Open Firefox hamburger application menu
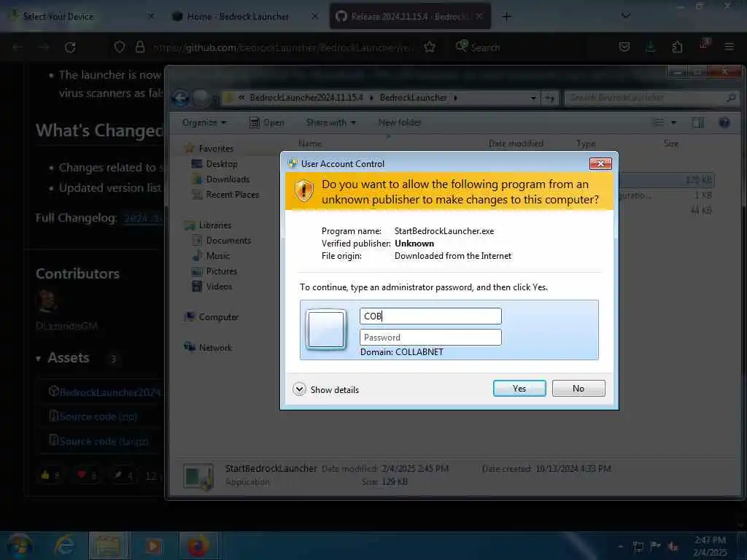 pyautogui.click(x=729, y=47)
